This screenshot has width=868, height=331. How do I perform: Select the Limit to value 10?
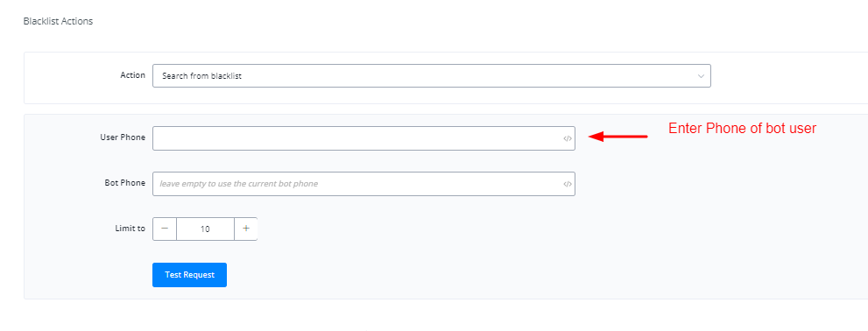(205, 229)
